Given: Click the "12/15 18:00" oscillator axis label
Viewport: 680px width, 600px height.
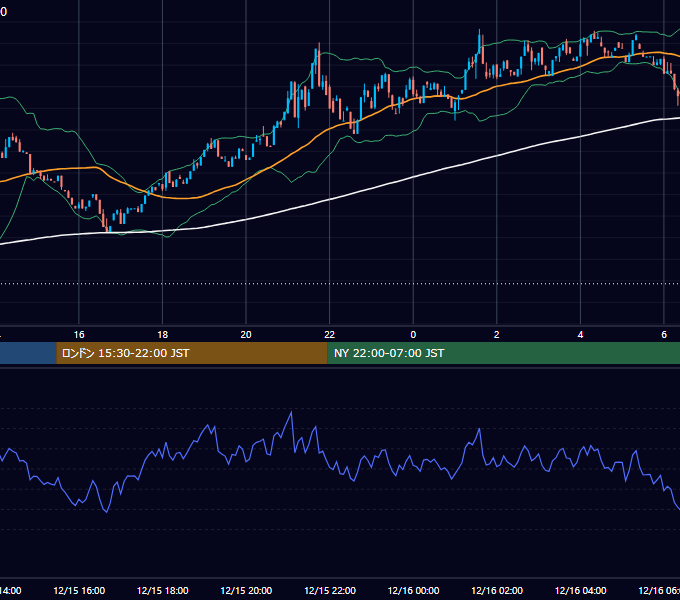Looking at the screenshot, I should 163,590.
